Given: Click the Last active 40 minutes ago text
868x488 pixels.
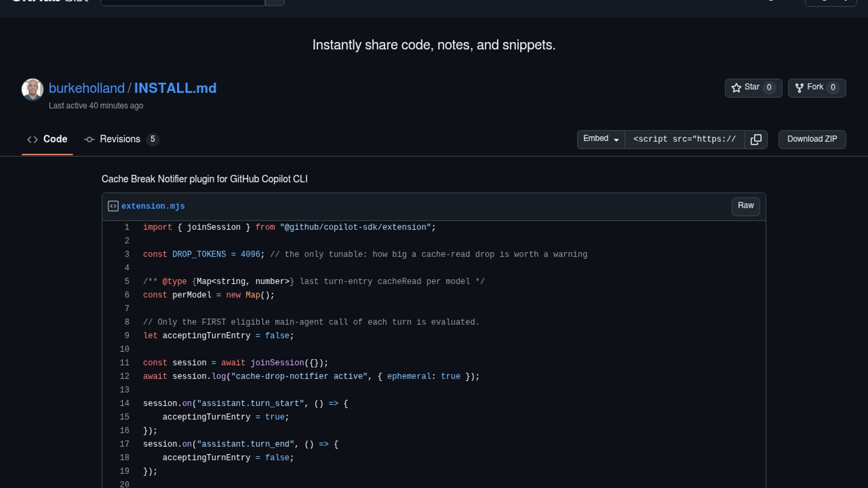Looking at the screenshot, I should pyautogui.click(x=96, y=106).
